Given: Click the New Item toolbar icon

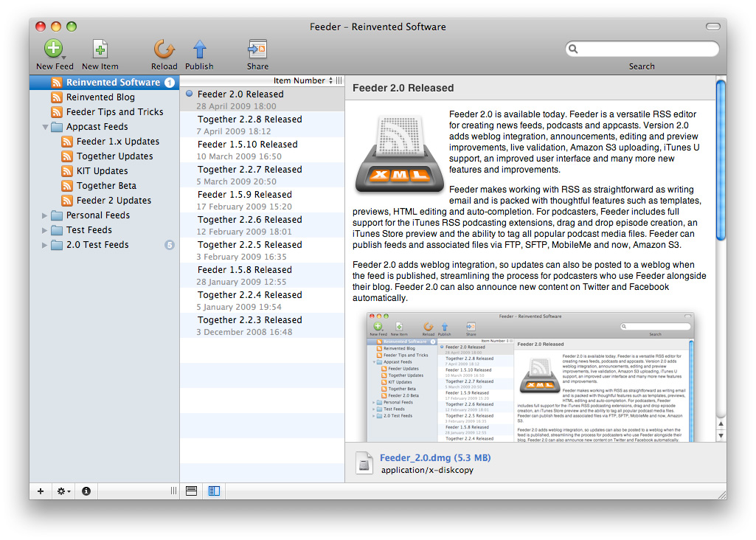Looking at the screenshot, I should point(100,49).
